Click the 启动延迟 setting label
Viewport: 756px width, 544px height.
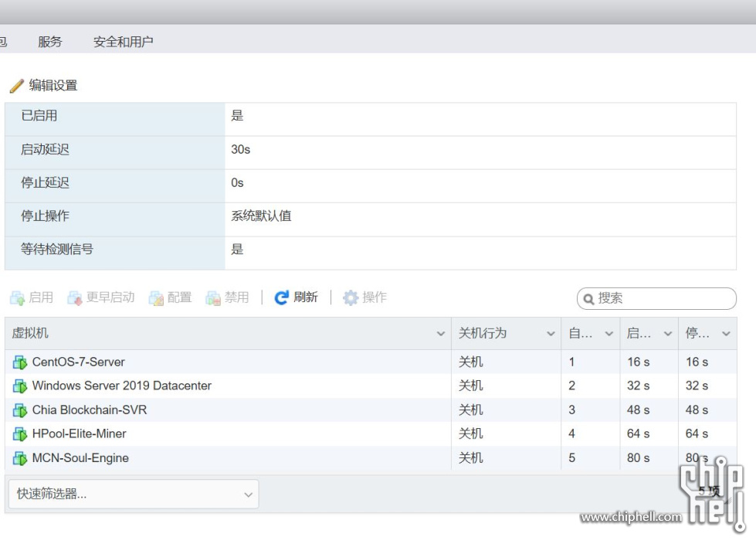coord(45,149)
